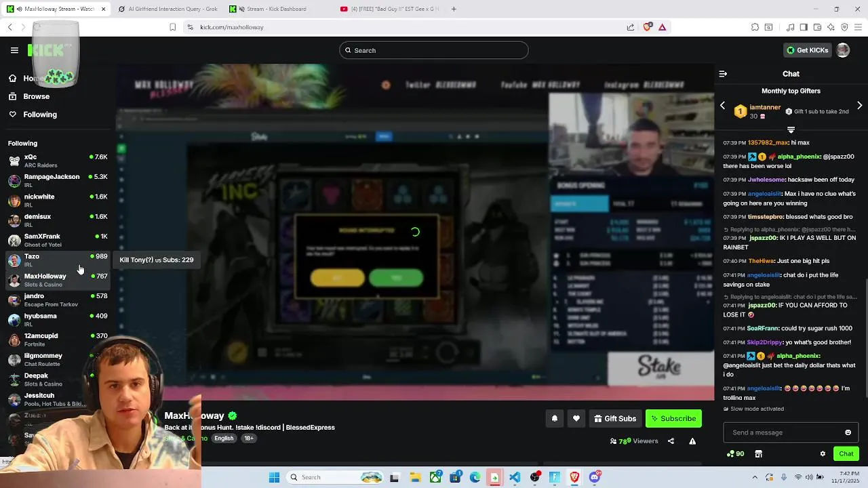This screenshot has height=488, width=868.
Task: Click the browser address bar URL
Action: pyautogui.click(x=232, y=27)
